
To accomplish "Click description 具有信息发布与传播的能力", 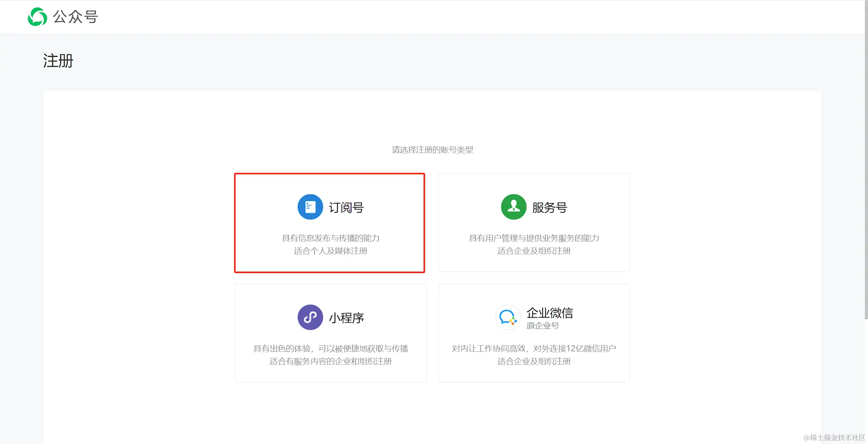I will coord(331,238).
